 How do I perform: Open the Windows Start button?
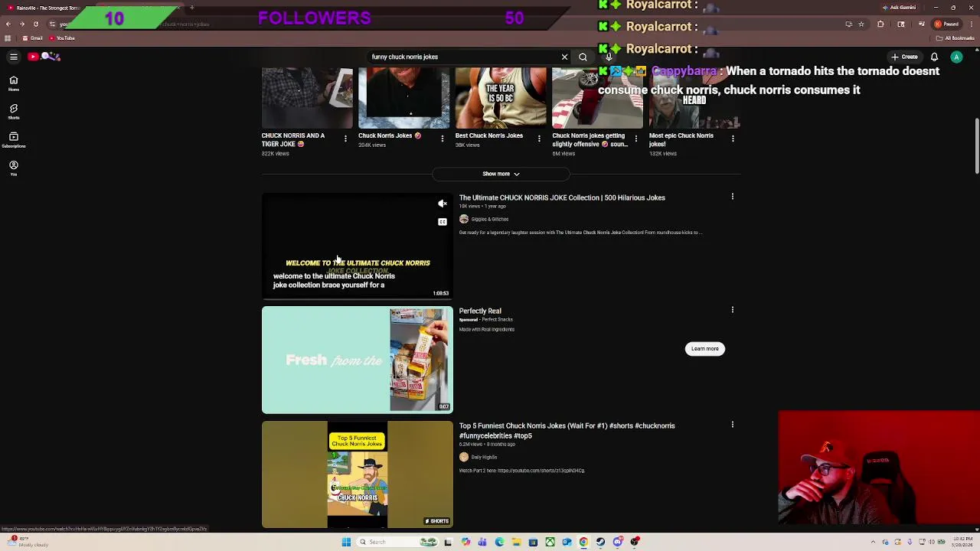coord(346,542)
